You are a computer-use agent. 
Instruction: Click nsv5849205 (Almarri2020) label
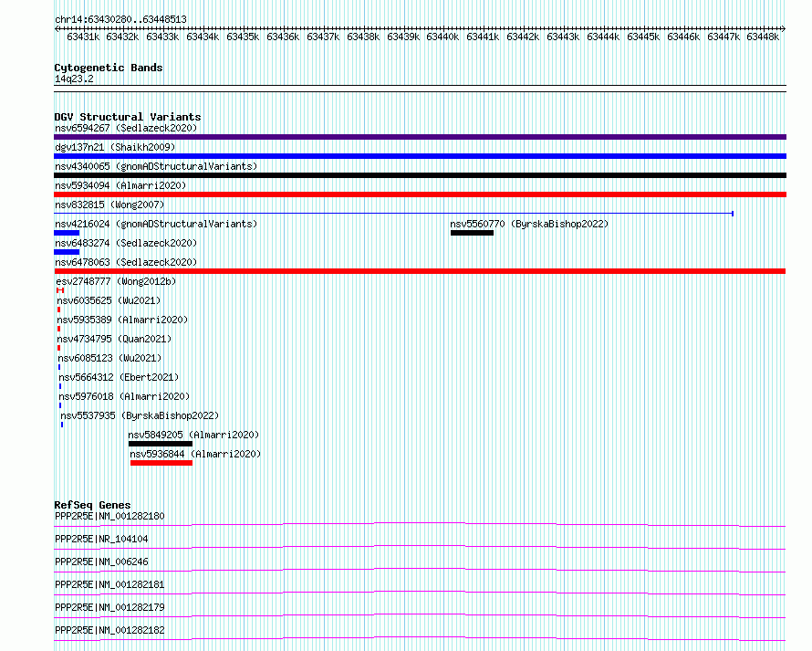pyautogui.click(x=193, y=435)
